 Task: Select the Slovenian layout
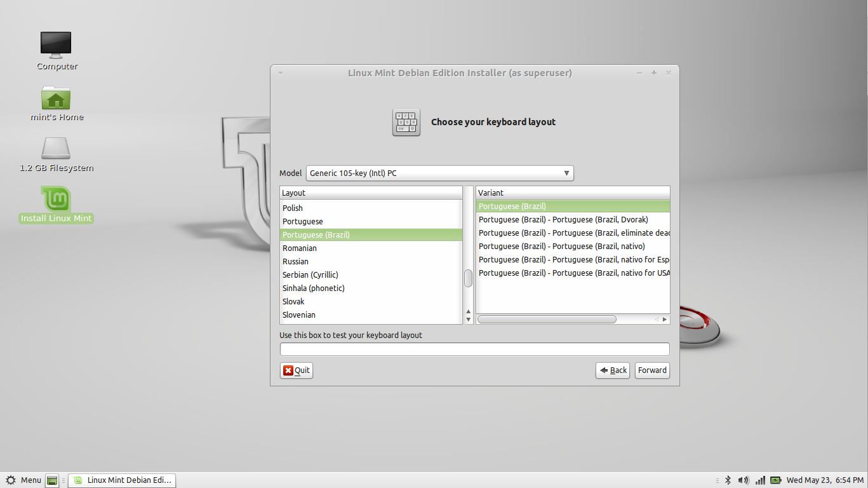point(371,315)
